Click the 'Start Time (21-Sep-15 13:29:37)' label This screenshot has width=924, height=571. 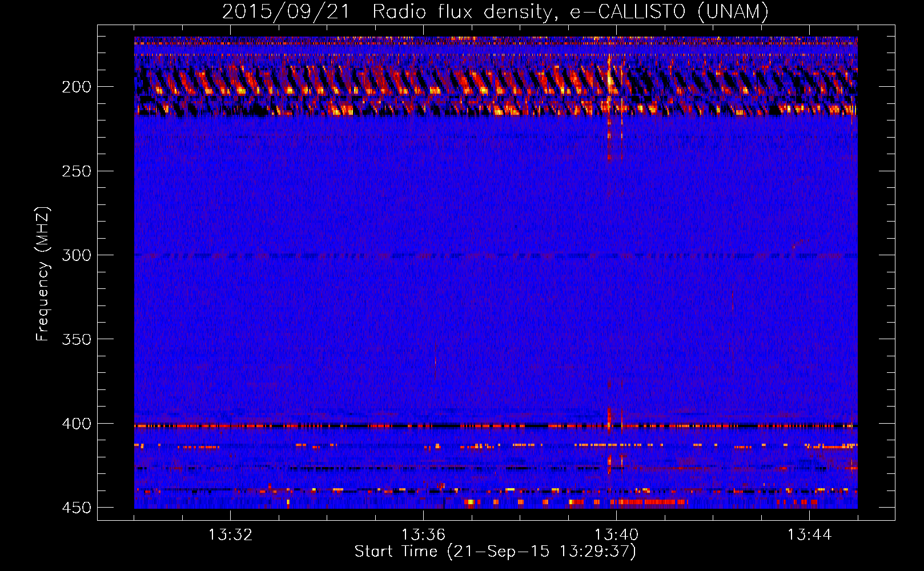pyautogui.click(x=495, y=552)
